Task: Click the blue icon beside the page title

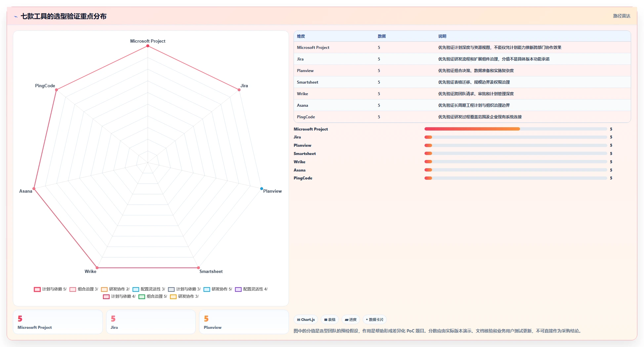Action: click(16, 17)
